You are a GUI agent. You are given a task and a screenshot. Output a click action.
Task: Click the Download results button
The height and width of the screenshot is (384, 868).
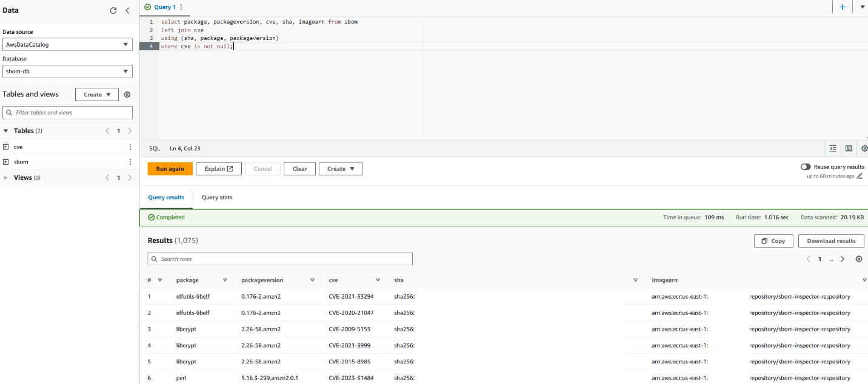831,240
